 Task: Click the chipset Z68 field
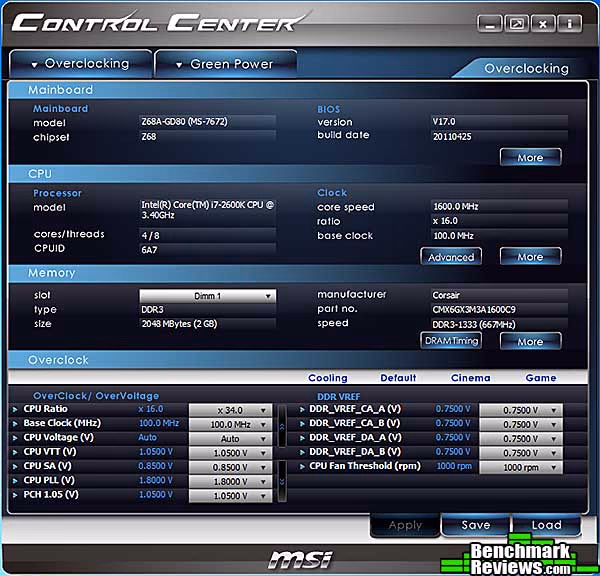(207, 136)
